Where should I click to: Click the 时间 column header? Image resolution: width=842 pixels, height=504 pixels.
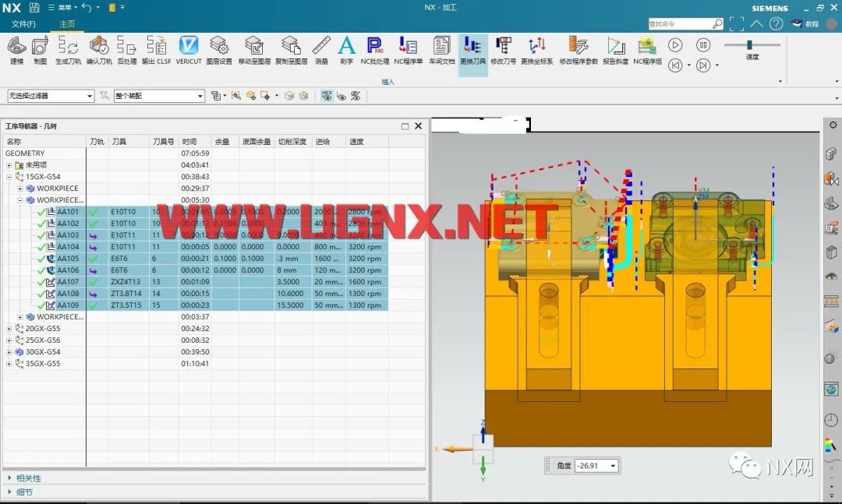pos(194,142)
